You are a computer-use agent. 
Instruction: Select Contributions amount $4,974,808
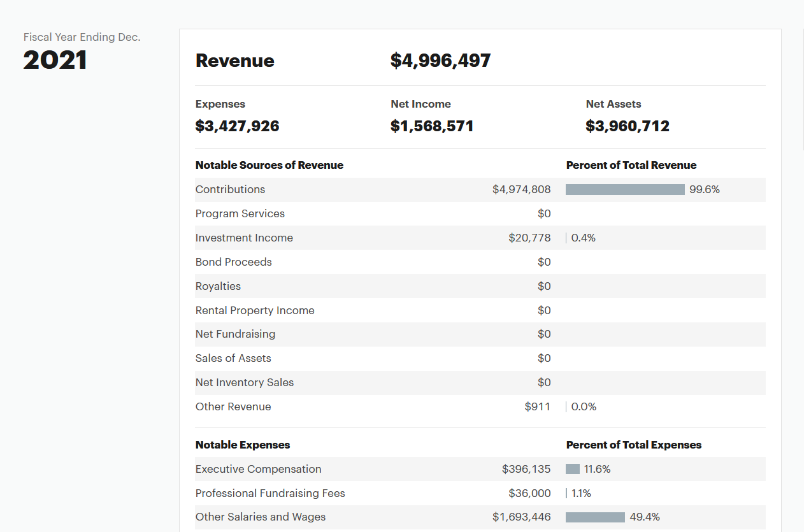point(522,189)
